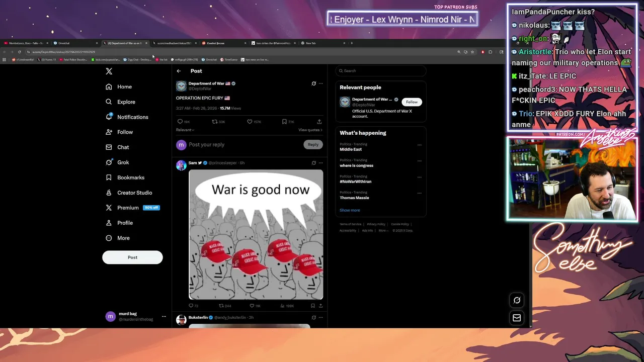Open Creator Studio
The image size is (644, 362).
click(x=129, y=192)
